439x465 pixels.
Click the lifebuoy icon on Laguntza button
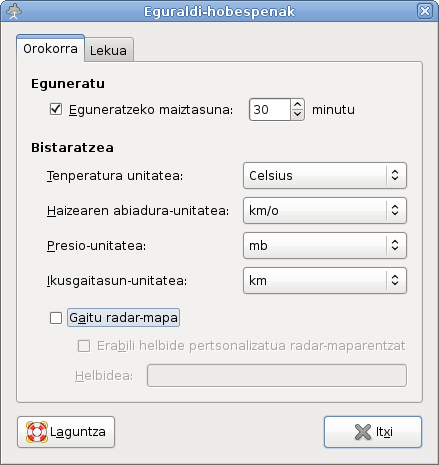click(x=37, y=432)
